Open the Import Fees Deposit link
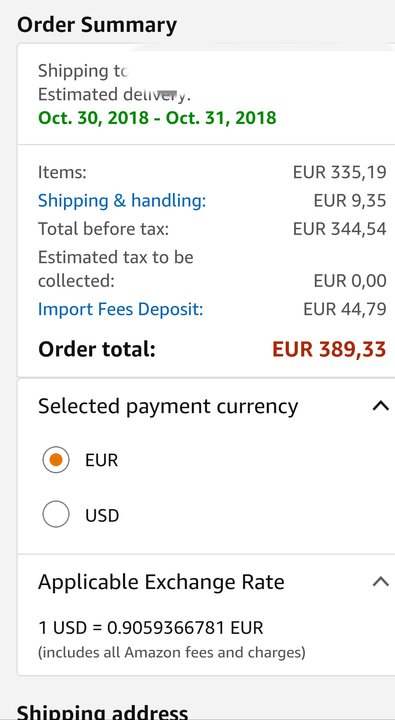Screen dimensions: 395x720 [x=120, y=309]
